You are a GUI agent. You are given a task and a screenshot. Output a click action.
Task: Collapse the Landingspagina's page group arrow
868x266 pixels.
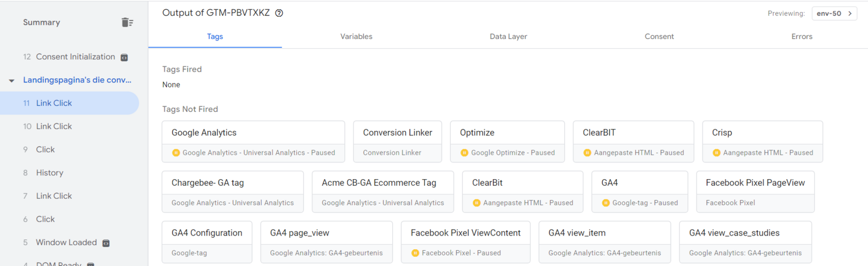[x=11, y=80]
